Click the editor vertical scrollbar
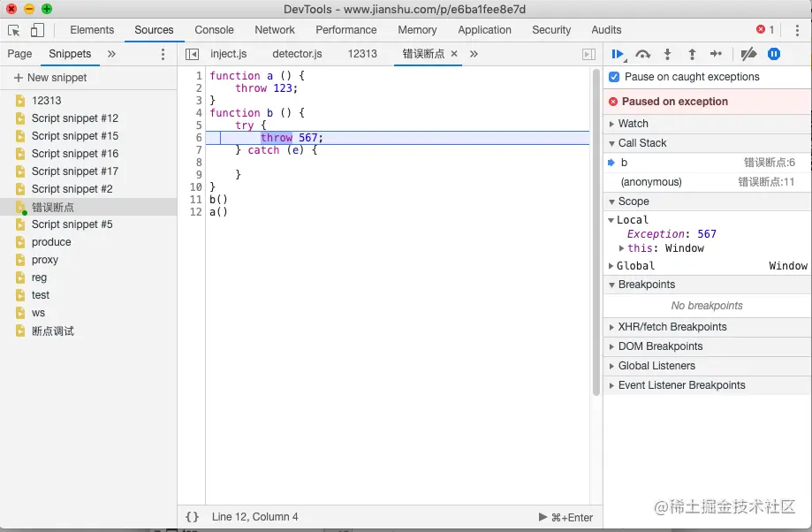 (596, 232)
